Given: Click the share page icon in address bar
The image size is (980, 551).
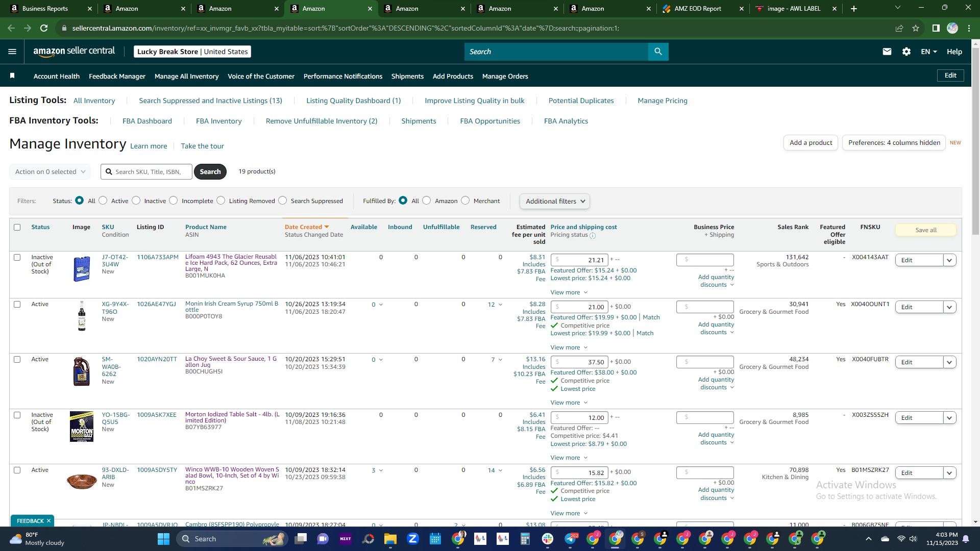Looking at the screenshot, I should click(899, 28).
